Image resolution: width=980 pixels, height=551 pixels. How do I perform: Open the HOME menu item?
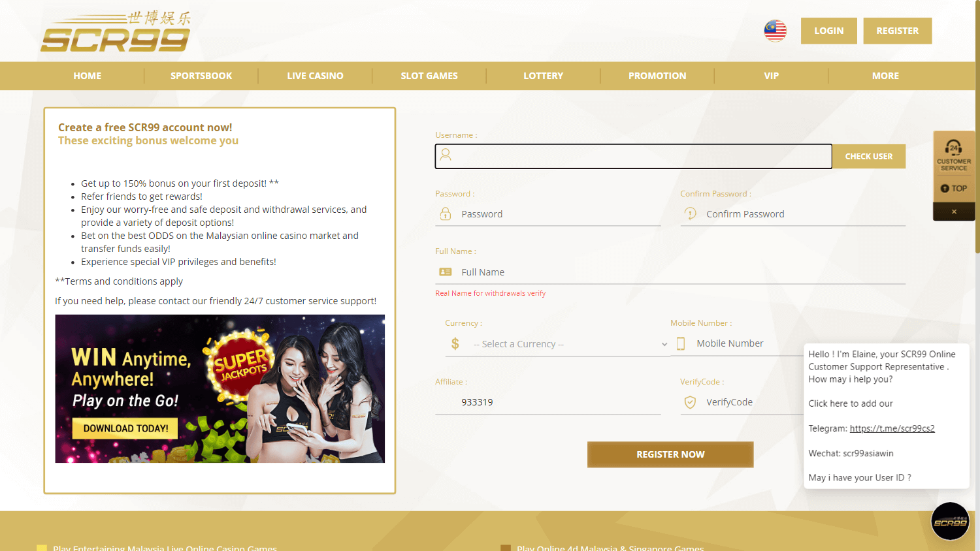88,76
